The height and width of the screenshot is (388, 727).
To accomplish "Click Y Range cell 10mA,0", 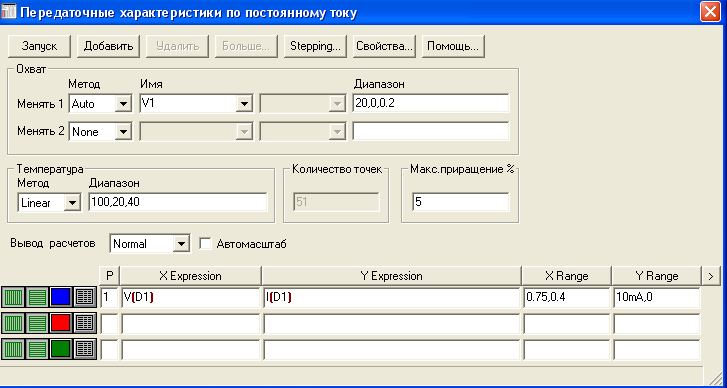I will click(657, 298).
